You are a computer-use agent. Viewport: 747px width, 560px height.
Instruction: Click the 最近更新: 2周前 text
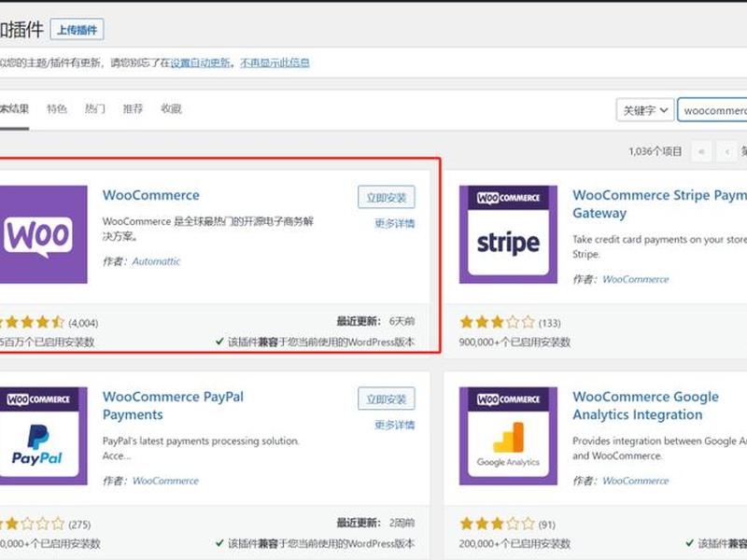pyautogui.click(x=375, y=523)
